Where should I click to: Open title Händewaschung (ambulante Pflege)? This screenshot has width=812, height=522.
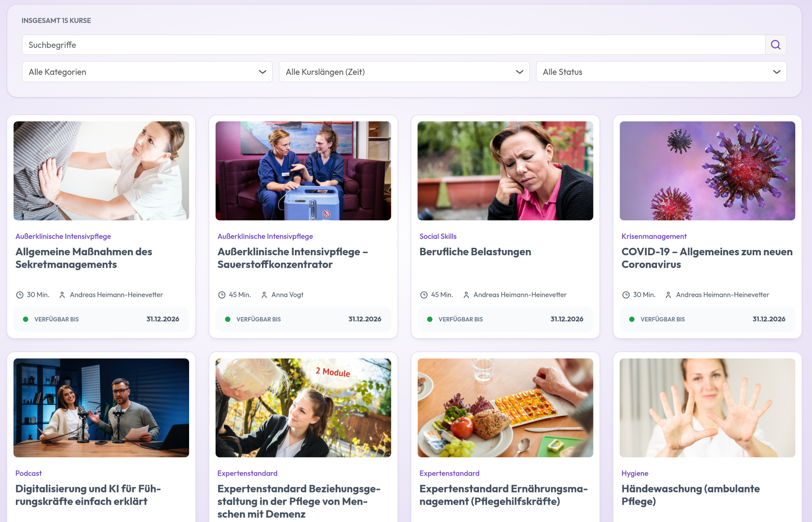click(x=691, y=495)
